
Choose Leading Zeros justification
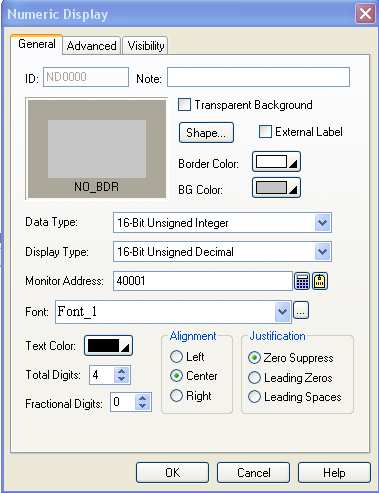[x=254, y=378]
